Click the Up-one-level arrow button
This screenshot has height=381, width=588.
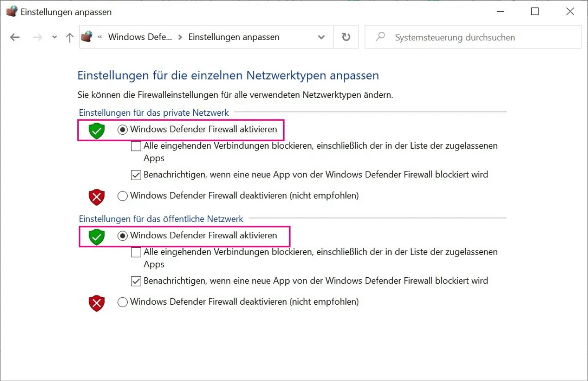click(69, 37)
